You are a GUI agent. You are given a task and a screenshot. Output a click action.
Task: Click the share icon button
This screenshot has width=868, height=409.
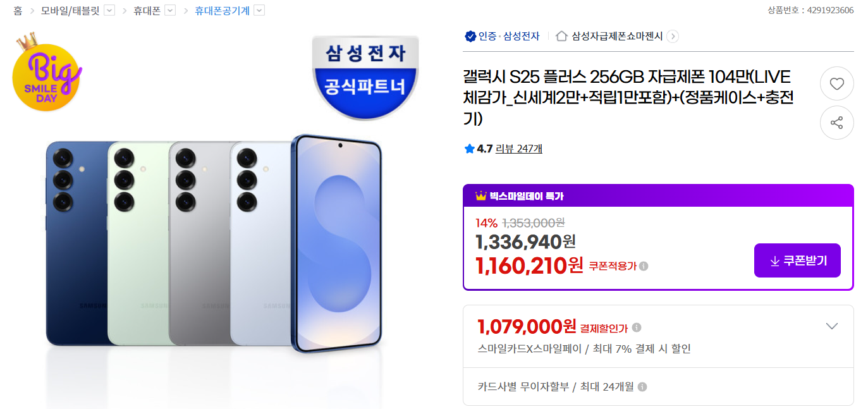(x=836, y=123)
